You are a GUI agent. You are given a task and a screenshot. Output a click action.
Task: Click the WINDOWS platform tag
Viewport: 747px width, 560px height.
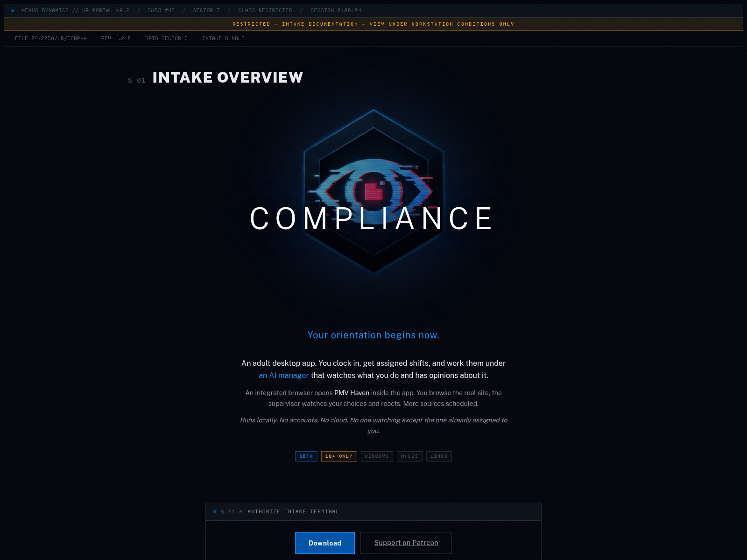tap(377, 456)
